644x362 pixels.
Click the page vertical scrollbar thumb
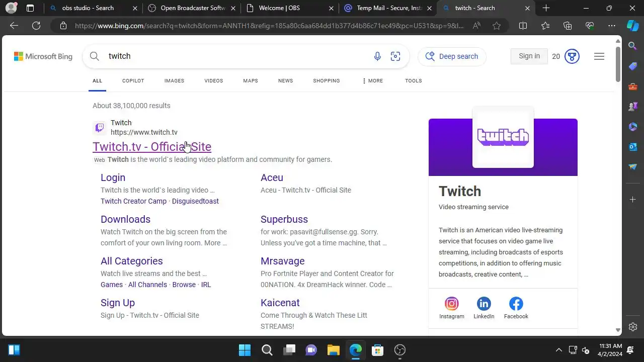[x=618, y=64]
